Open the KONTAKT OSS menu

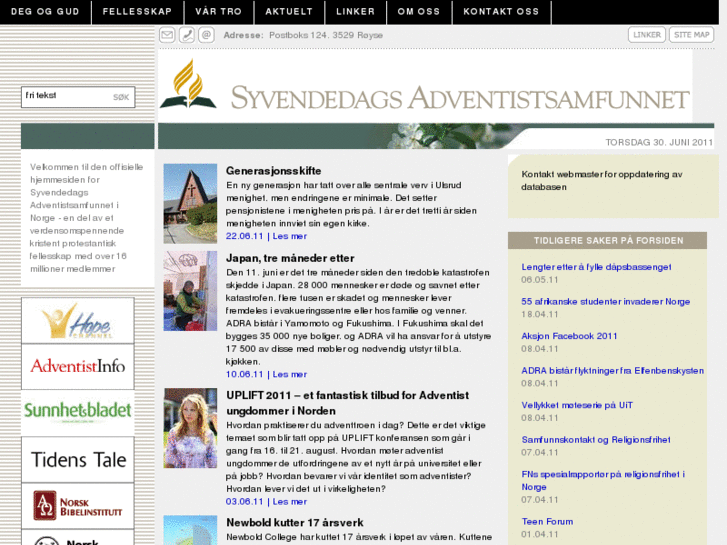click(501, 12)
